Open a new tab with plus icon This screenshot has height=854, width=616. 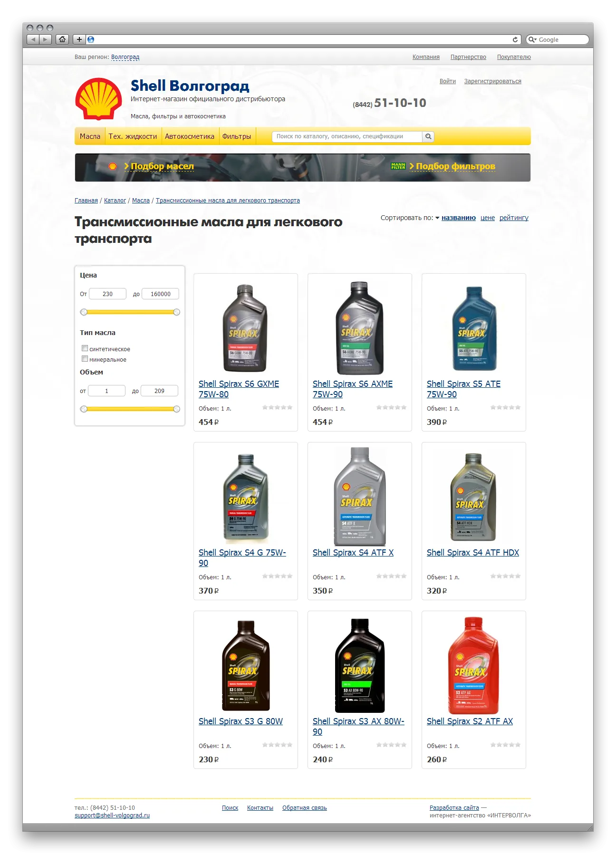79,39
